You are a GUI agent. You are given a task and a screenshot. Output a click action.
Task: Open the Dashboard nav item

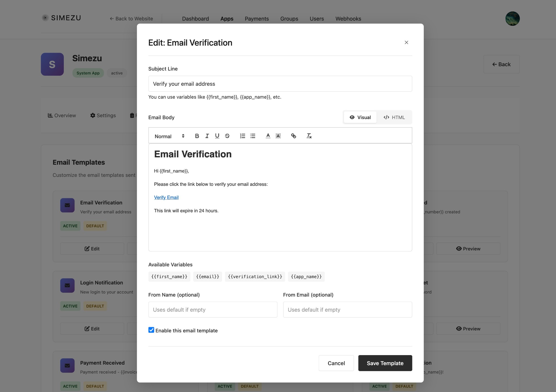click(195, 19)
